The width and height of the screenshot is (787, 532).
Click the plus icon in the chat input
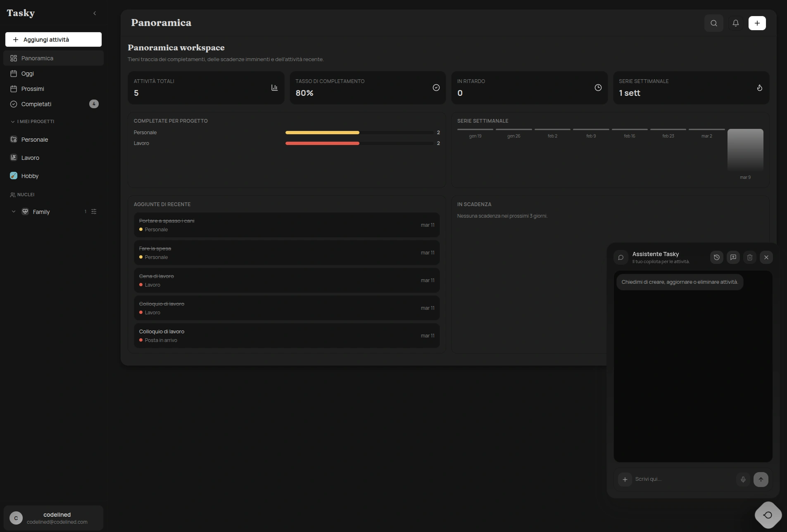625,479
